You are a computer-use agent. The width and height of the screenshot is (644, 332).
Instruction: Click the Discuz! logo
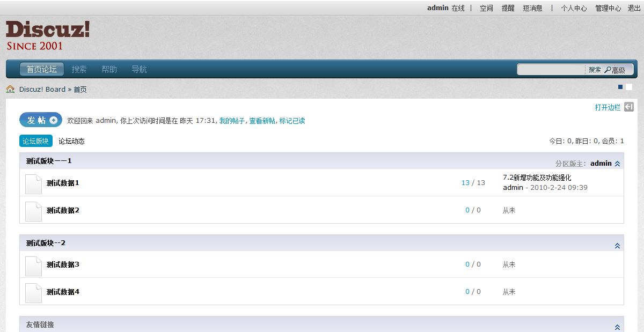48,35
